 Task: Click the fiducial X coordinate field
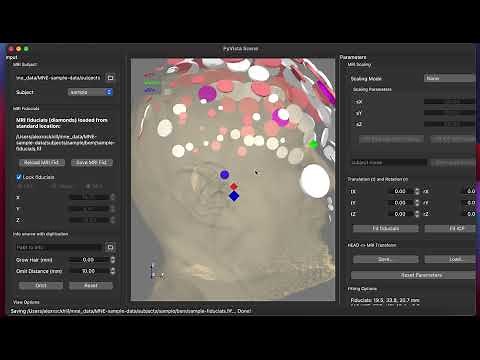89,197
